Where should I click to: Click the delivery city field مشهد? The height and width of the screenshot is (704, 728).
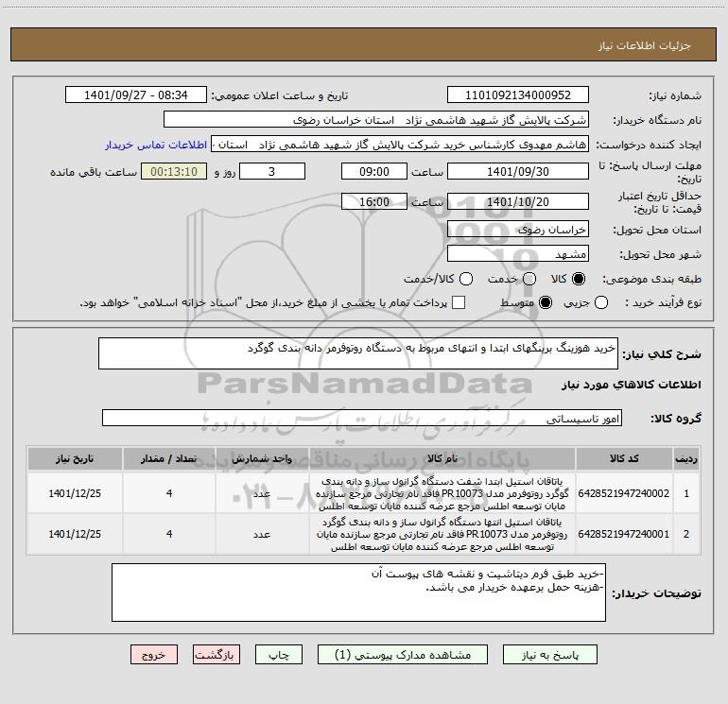pos(518,254)
